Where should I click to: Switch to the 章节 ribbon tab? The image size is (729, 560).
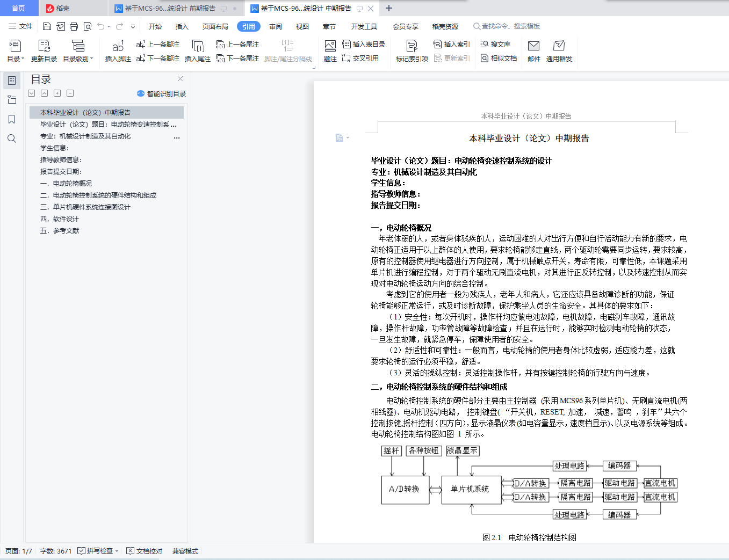[x=329, y=26]
